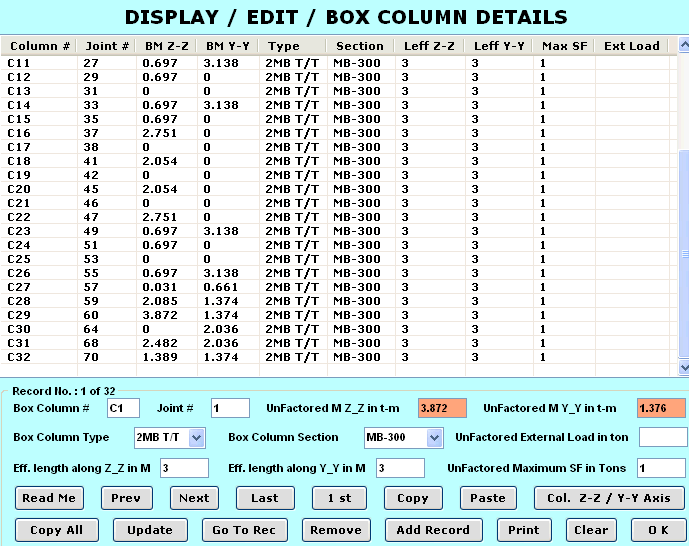The height and width of the screenshot is (546, 689).
Task: Click the Column # header
Action: 40,46
